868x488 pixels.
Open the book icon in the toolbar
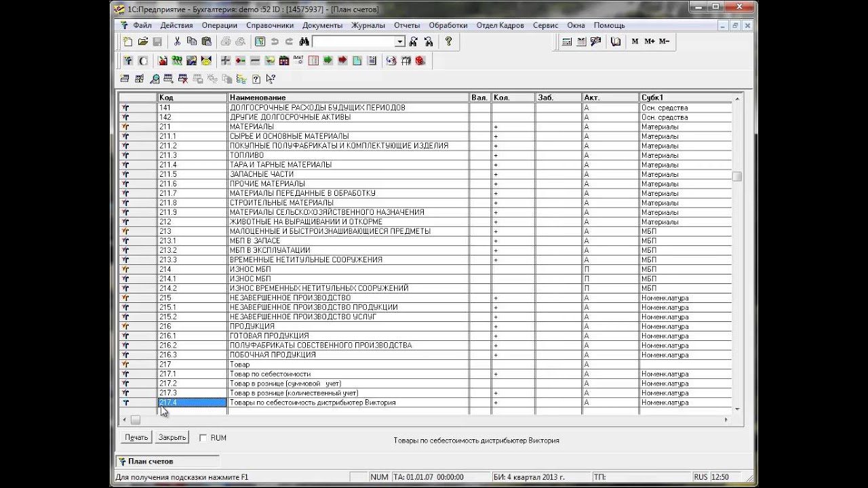[616, 42]
